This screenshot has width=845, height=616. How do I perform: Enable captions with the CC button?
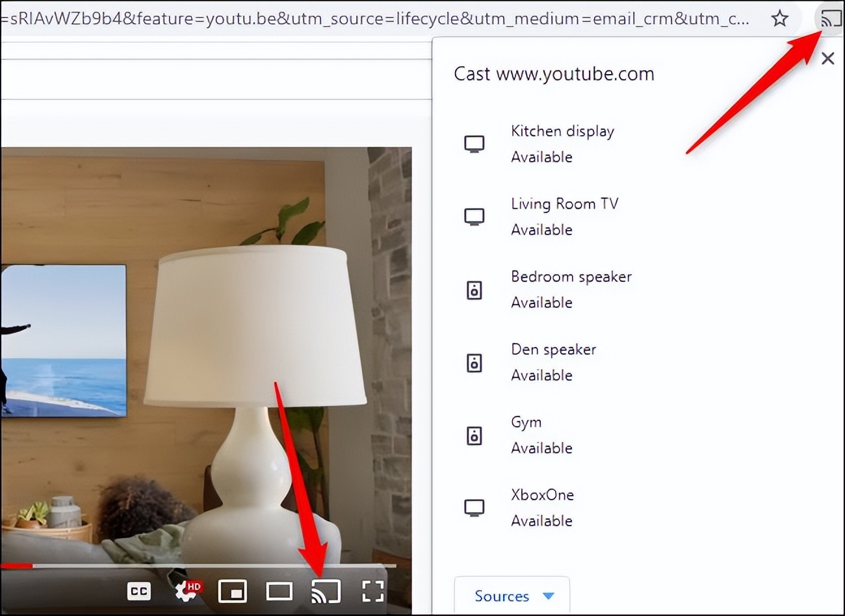[x=138, y=591]
